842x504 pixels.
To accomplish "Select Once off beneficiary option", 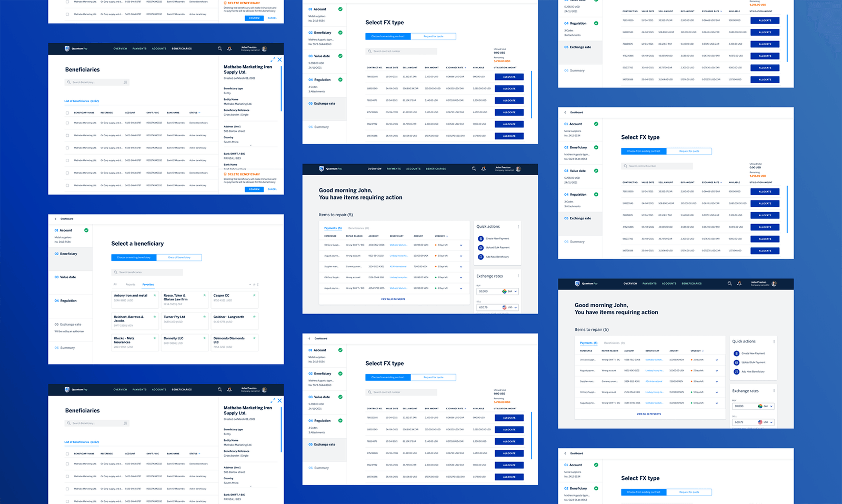I will pyautogui.click(x=179, y=258).
